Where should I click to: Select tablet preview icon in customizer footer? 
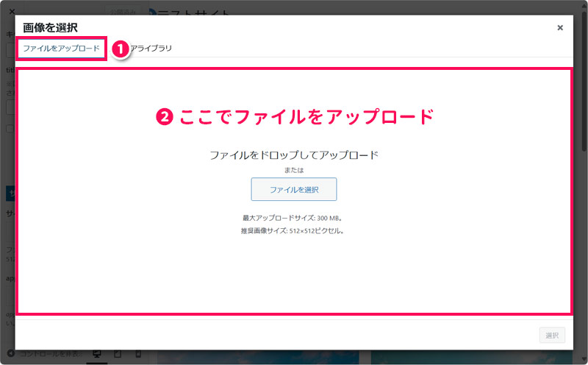point(118,354)
